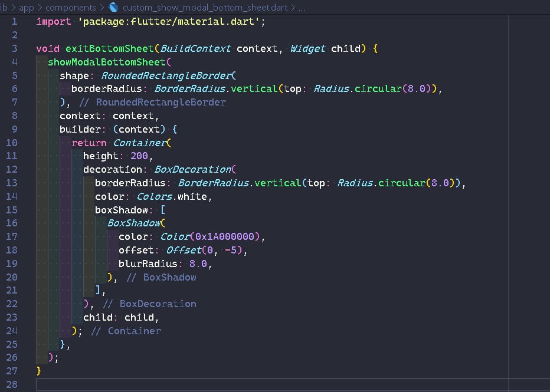
Task: Click the value 200 on line 11
Action: [139, 156]
